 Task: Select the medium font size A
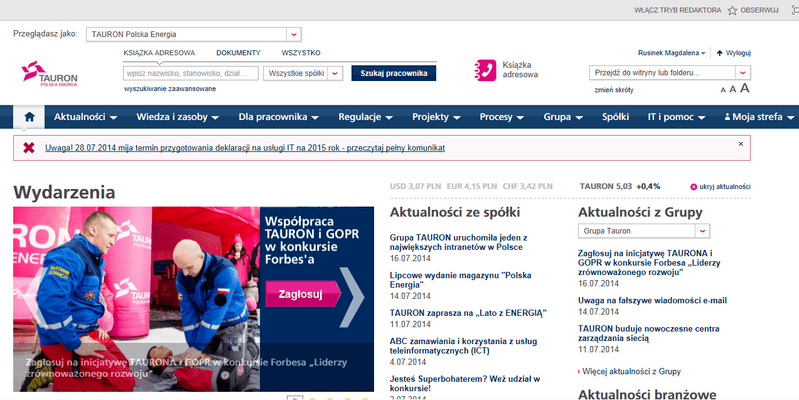[732, 89]
